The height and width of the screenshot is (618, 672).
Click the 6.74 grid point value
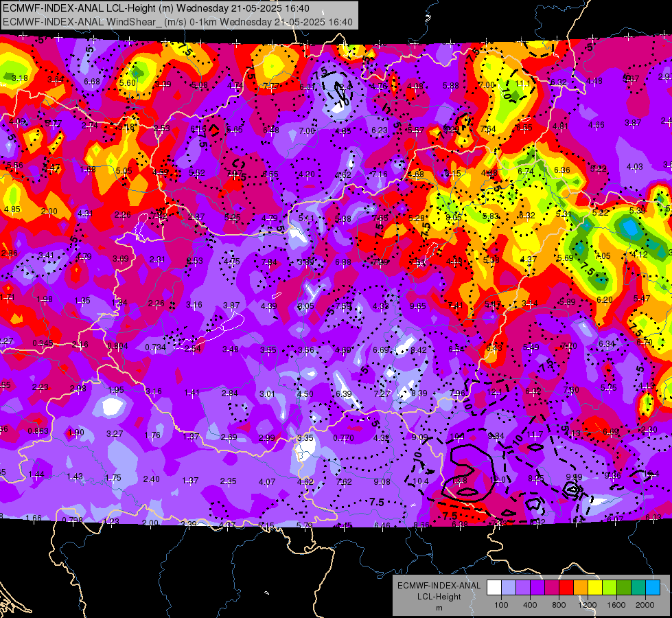525,171
